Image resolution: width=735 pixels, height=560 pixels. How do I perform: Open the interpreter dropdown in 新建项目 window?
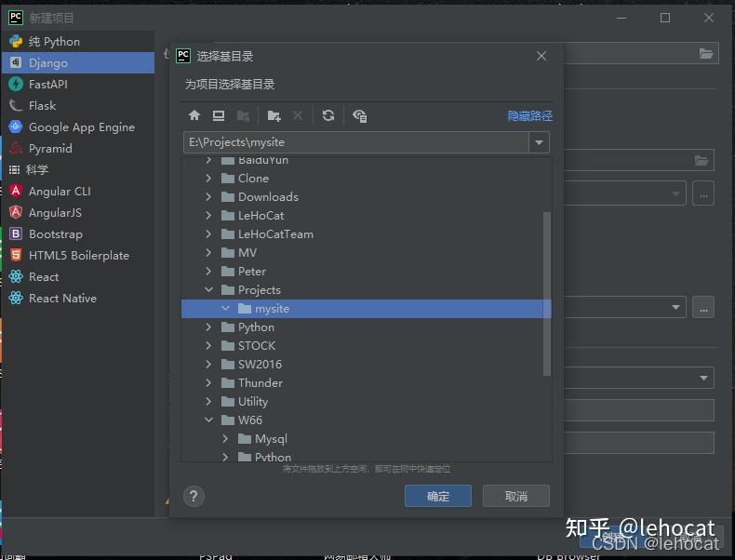pos(675,307)
